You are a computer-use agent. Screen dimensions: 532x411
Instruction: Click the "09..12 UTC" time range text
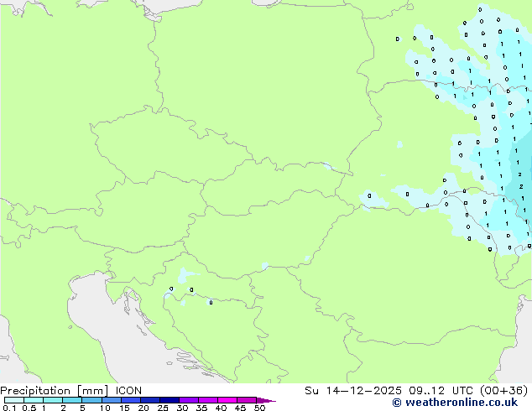[441, 391]
